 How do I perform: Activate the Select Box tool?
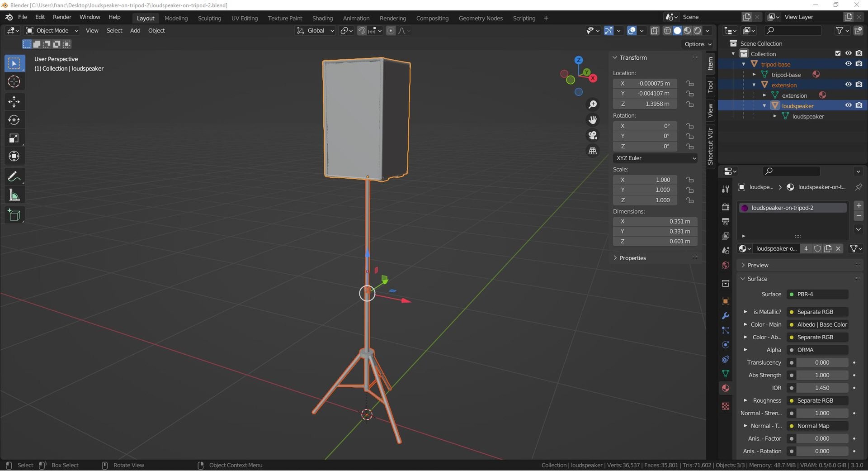click(14, 63)
